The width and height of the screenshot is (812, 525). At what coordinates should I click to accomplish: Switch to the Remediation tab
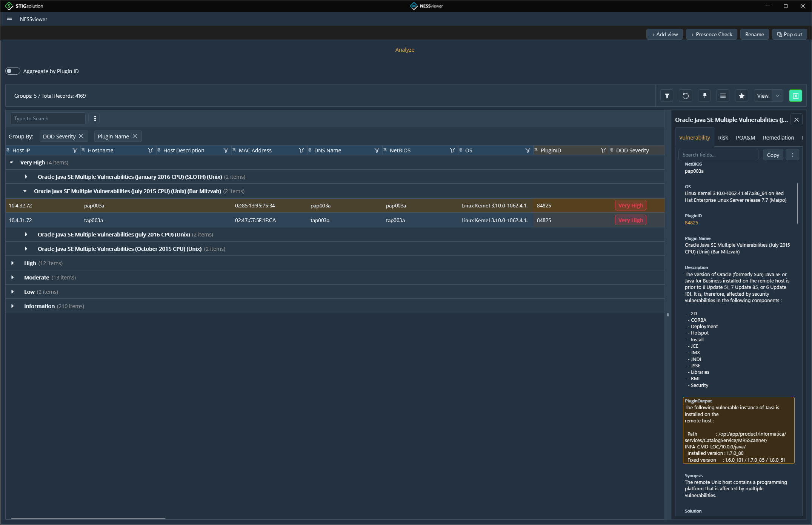[x=778, y=137]
